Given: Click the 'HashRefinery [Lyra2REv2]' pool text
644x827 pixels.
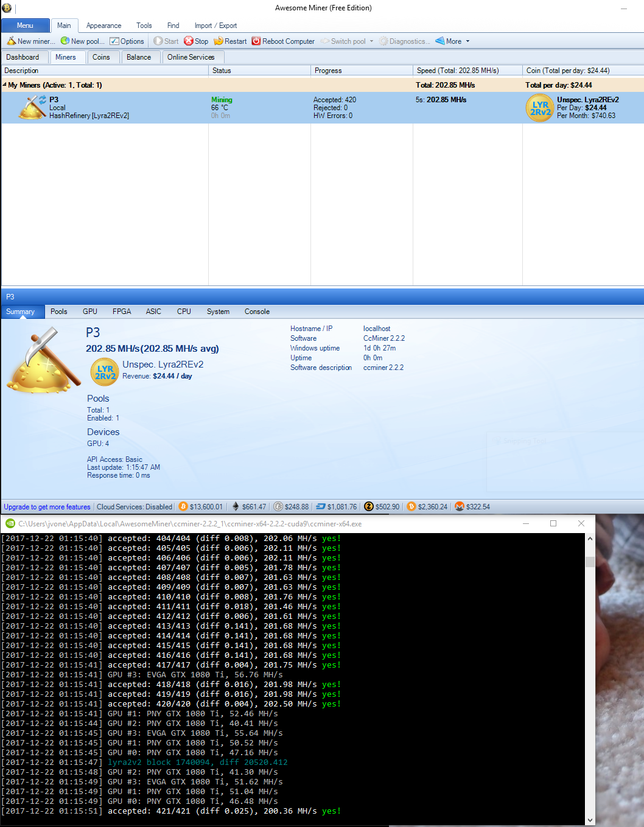Looking at the screenshot, I should tap(89, 116).
